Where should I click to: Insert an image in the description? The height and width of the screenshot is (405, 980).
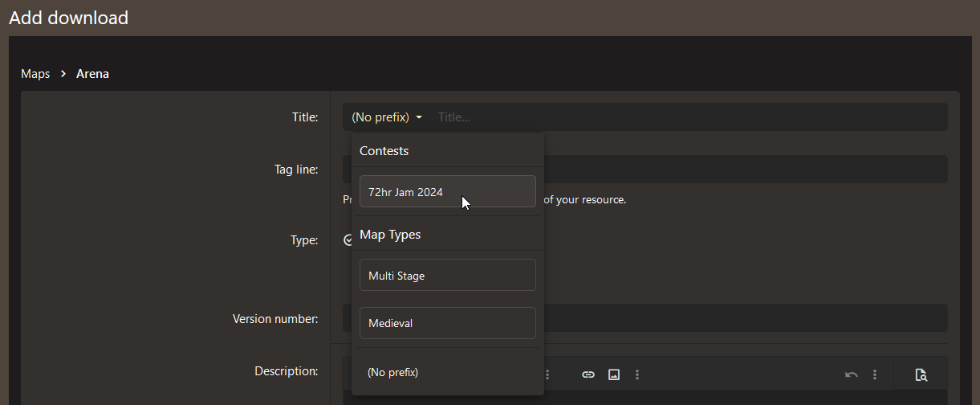click(x=614, y=374)
